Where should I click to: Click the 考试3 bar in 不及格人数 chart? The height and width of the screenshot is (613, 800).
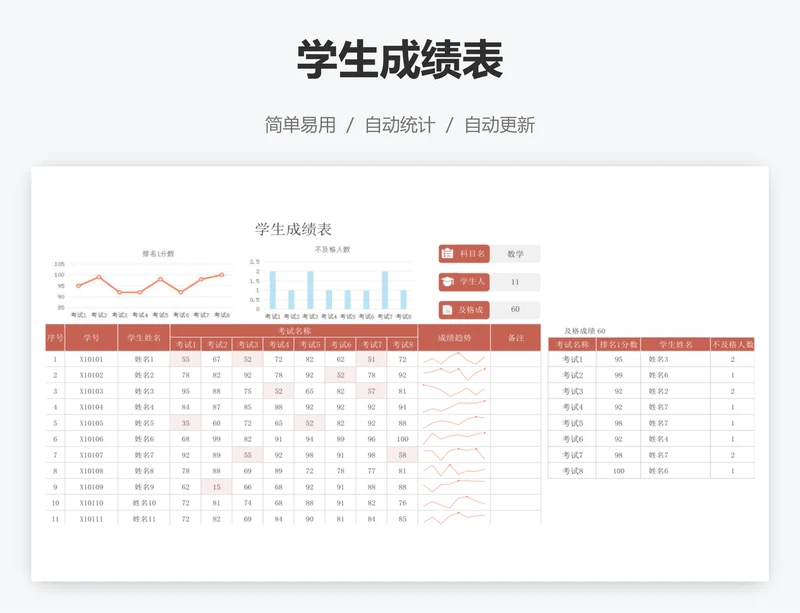(x=310, y=290)
